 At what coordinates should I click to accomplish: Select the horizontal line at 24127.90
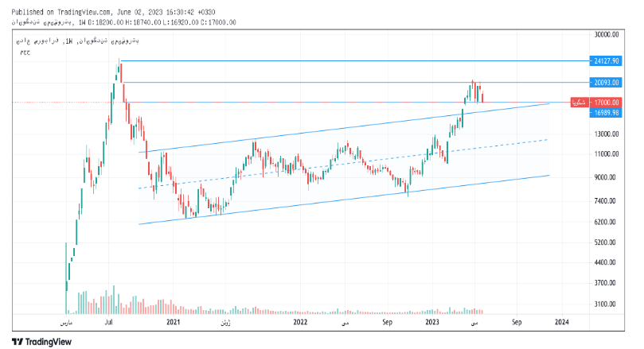click(358, 60)
